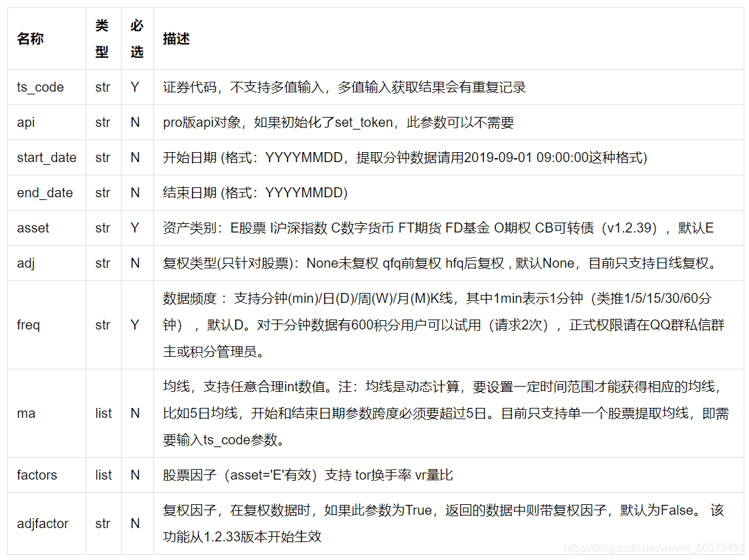Click the N required flag for ma
Screen dimensions: 749x560
pyautogui.click(x=135, y=414)
